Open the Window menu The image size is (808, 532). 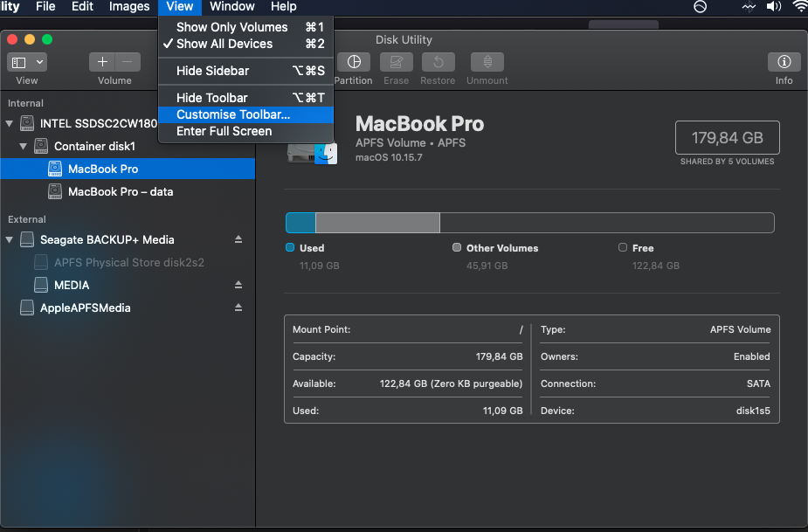pyautogui.click(x=231, y=7)
